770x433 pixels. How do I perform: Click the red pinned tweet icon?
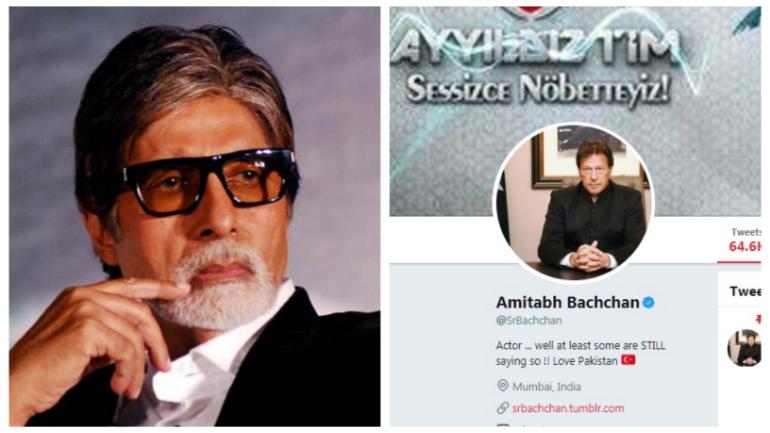pyautogui.click(x=758, y=319)
